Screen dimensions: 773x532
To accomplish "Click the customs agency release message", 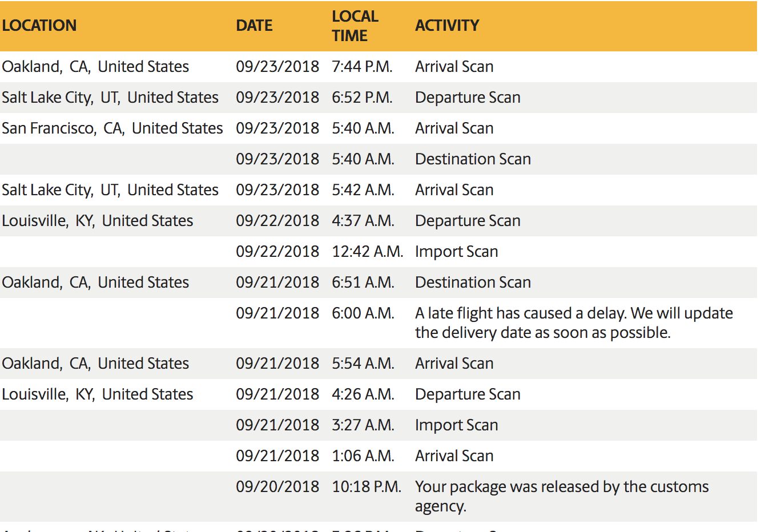I will coord(562,497).
